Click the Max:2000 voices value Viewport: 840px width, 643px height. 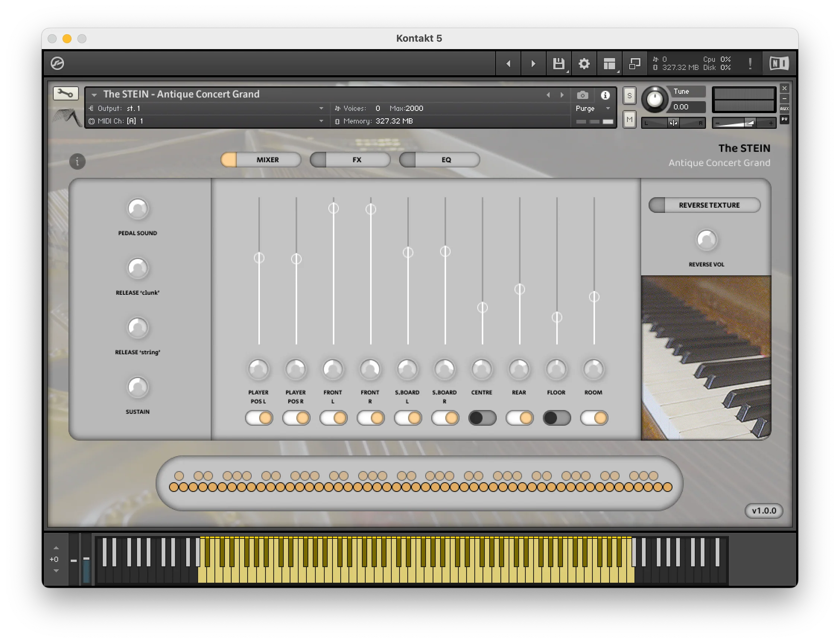(x=406, y=108)
